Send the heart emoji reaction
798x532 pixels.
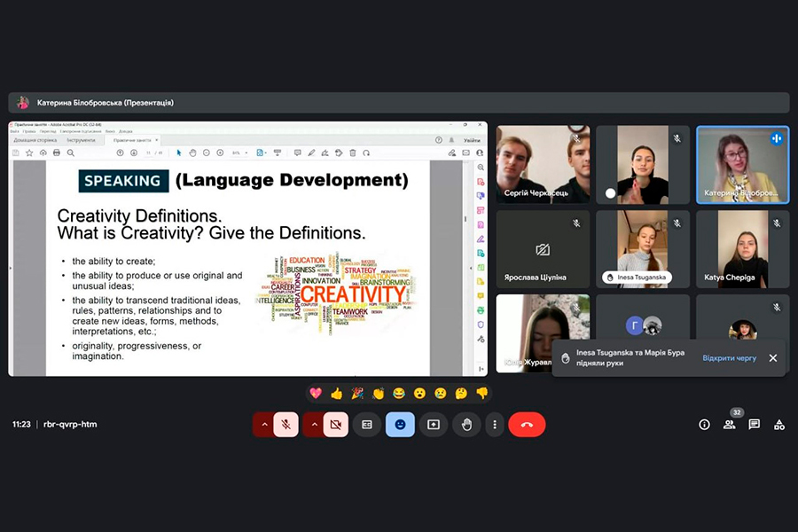[316, 393]
